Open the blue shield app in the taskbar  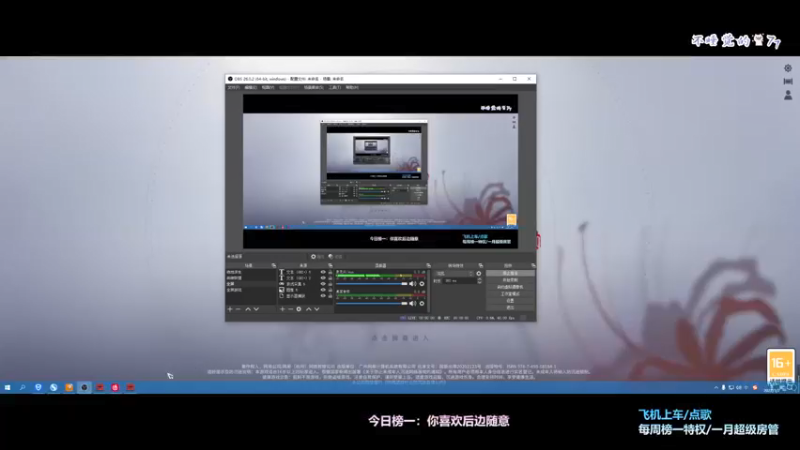(x=38, y=388)
